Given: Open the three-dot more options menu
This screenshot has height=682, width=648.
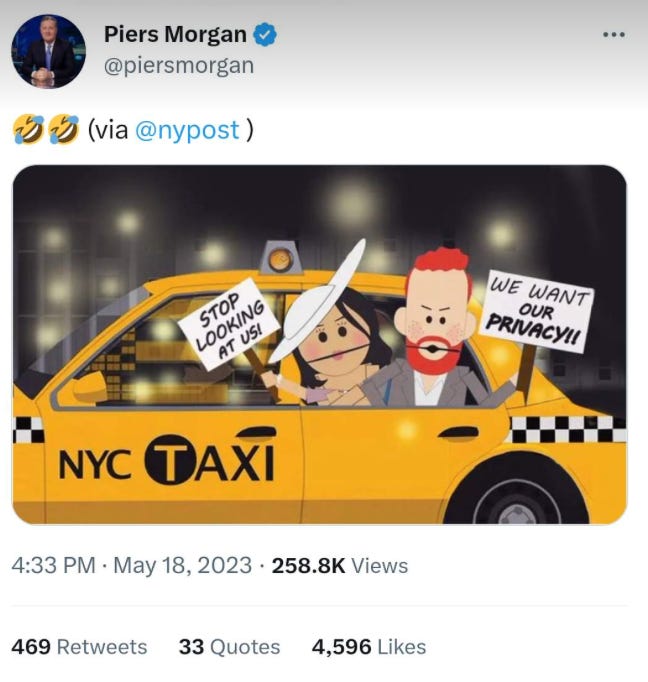Looking at the screenshot, I should [x=614, y=34].
